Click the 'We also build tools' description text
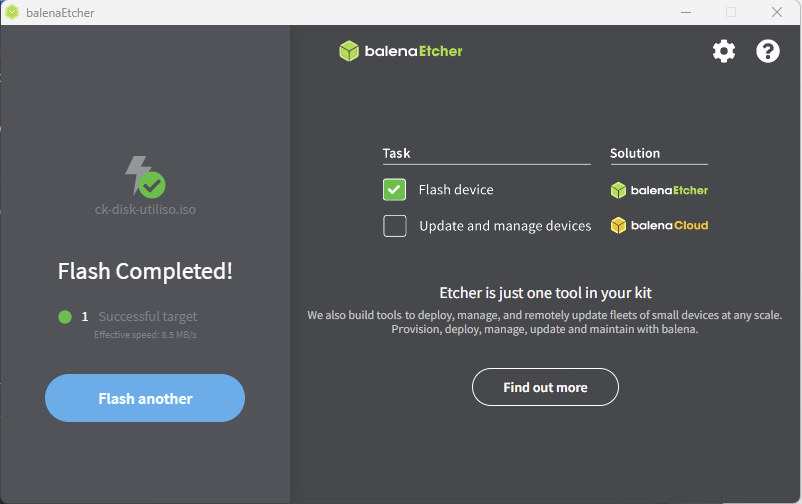This screenshot has height=504, width=802. click(x=545, y=322)
